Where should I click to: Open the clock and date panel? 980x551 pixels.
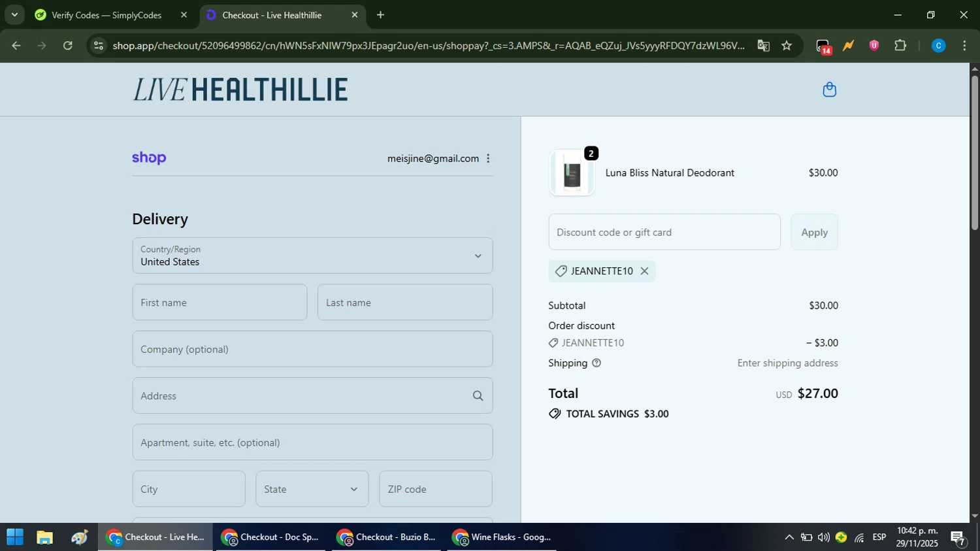coord(918,537)
